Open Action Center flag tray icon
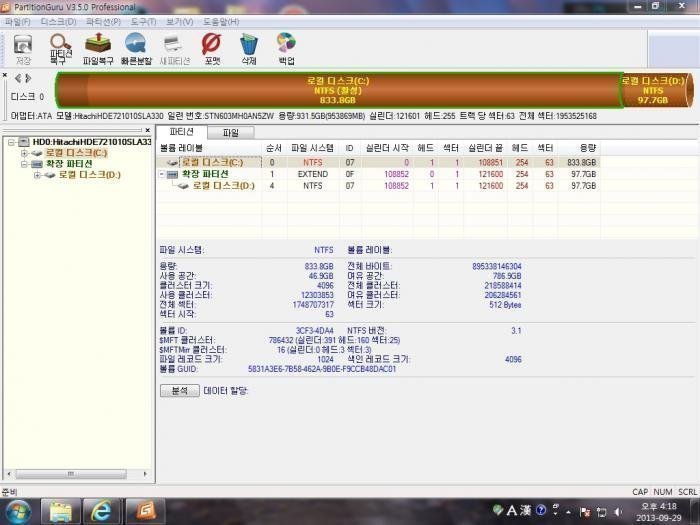Image resolution: width=700 pixels, height=525 pixels. click(x=585, y=512)
